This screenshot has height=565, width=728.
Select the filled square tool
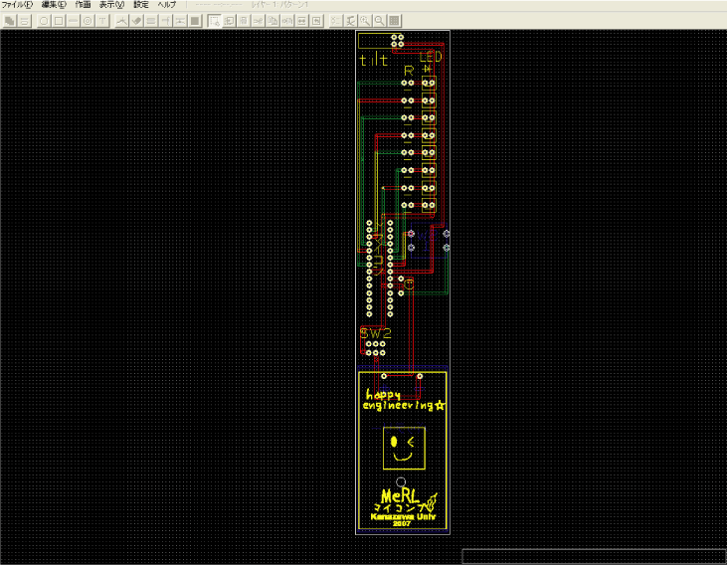(196, 20)
